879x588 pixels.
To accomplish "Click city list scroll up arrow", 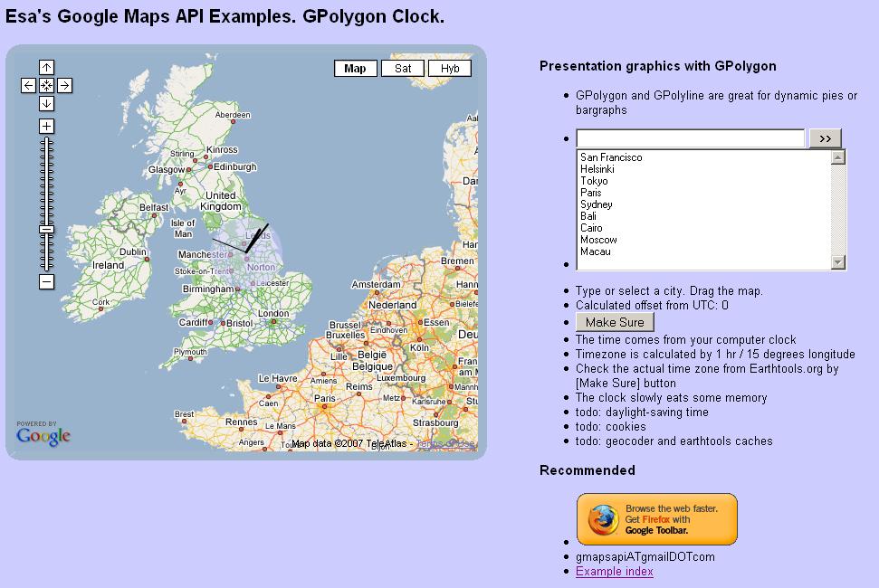I will [838, 157].
